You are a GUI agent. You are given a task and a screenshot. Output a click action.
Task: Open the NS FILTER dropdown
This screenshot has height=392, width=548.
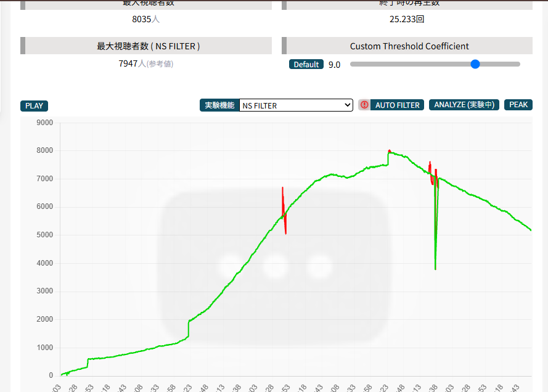point(296,105)
